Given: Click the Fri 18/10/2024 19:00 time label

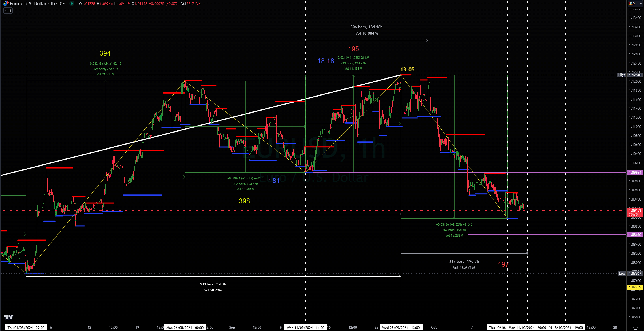Looking at the screenshot, I should point(566,328).
